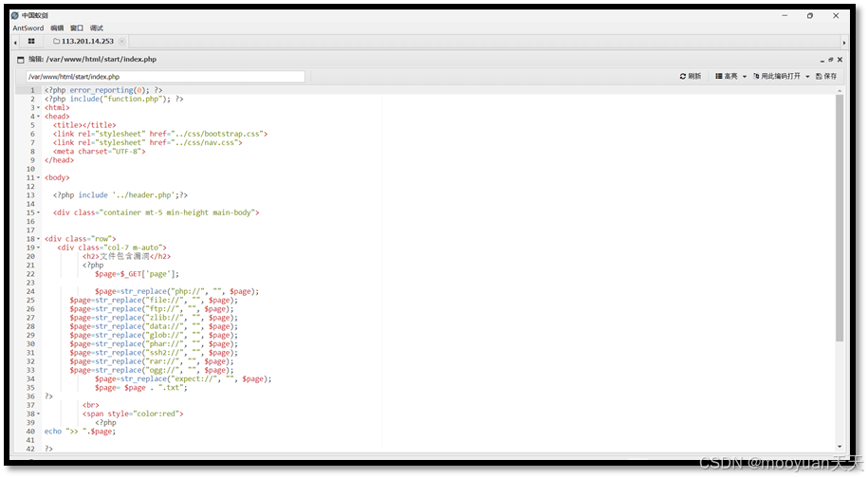Click the str_replace "expect://" line
The width and height of the screenshot is (868, 478).
pos(183,379)
